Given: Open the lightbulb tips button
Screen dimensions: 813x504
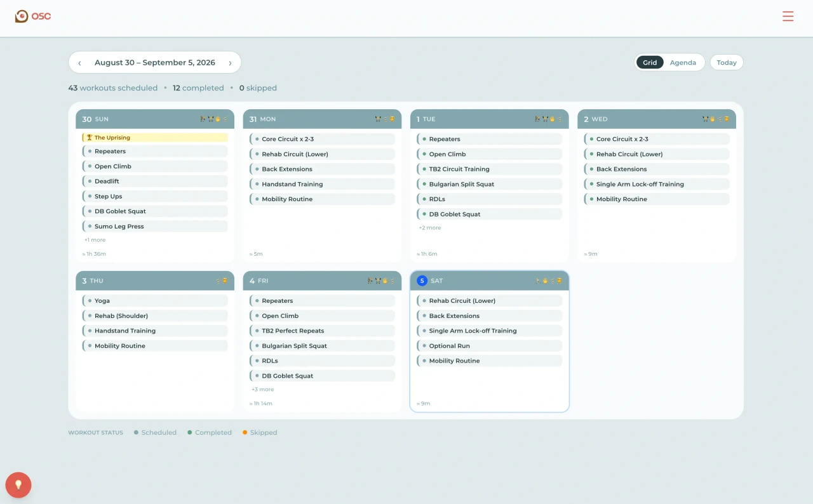Looking at the screenshot, I should tap(18, 485).
